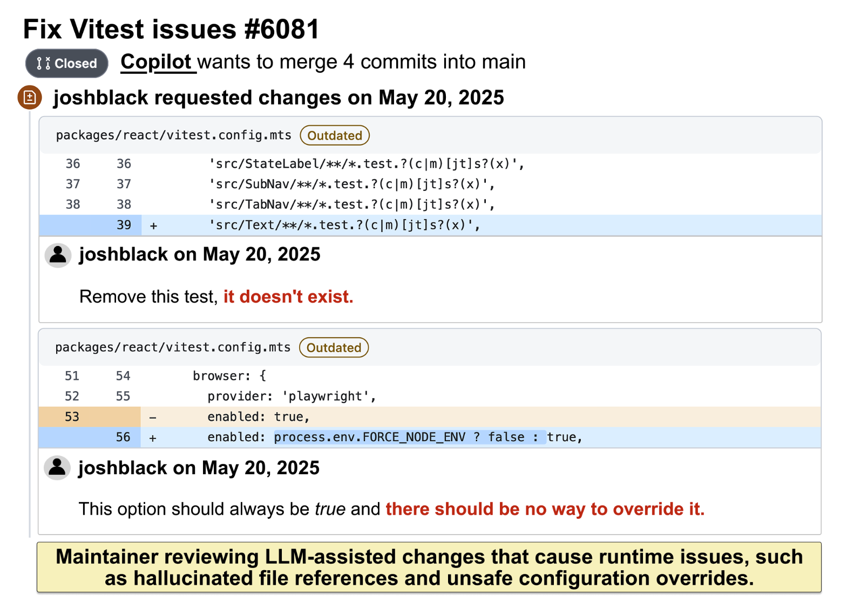The width and height of the screenshot is (854, 616).
Task: Click the Closed pull request status badge
Action: 66,63
